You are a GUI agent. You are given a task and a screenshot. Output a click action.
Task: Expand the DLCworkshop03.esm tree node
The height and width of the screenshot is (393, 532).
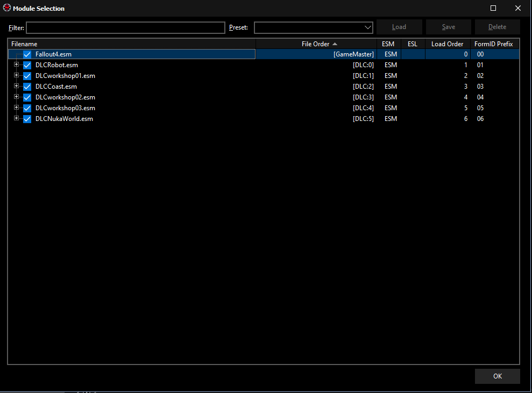point(16,107)
